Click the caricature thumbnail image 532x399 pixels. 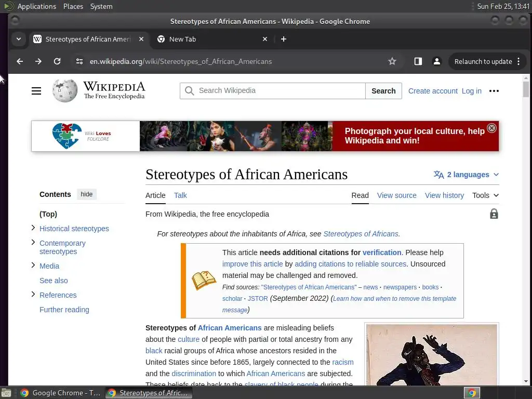(432, 354)
